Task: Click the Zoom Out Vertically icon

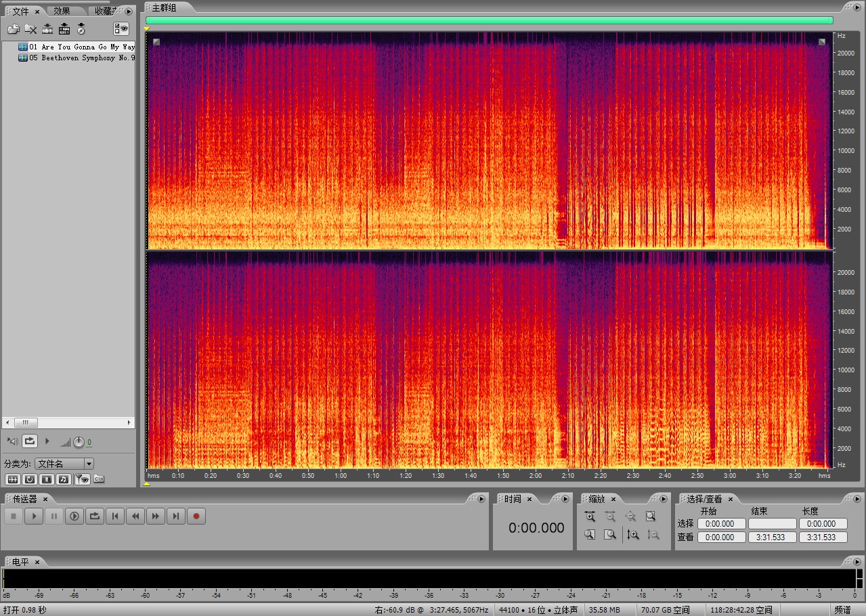Action: pyautogui.click(x=653, y=535)
